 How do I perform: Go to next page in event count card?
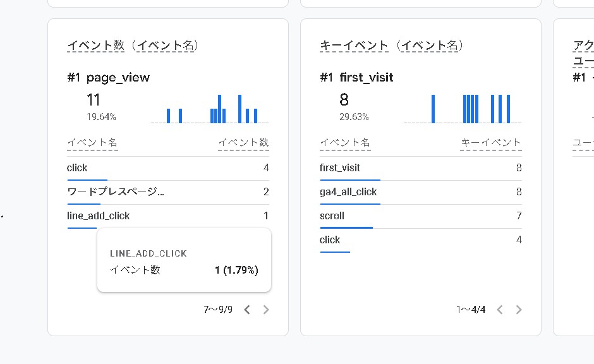(266, 310)
